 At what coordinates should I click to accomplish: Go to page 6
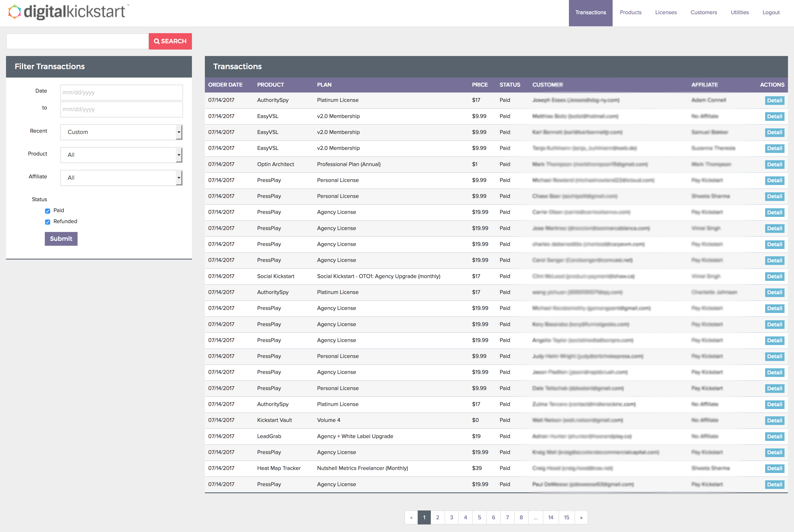pos(493,517)
